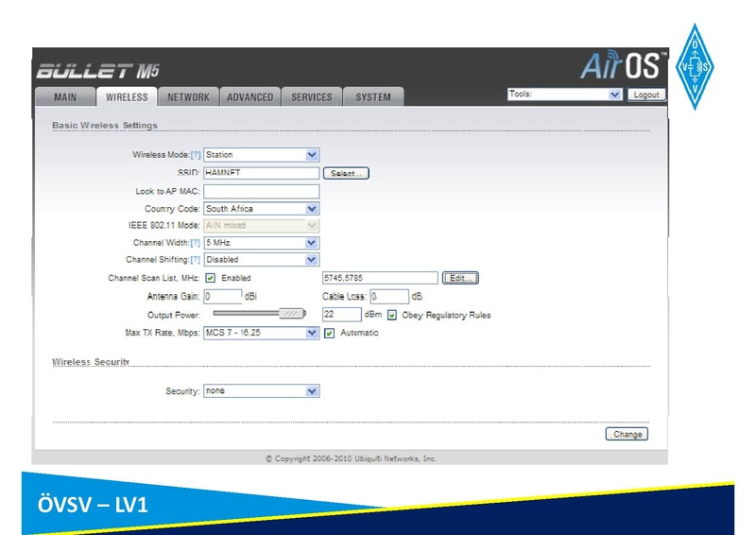
Task: Click the Output Power dBm value field
Action: pos(341,315)
